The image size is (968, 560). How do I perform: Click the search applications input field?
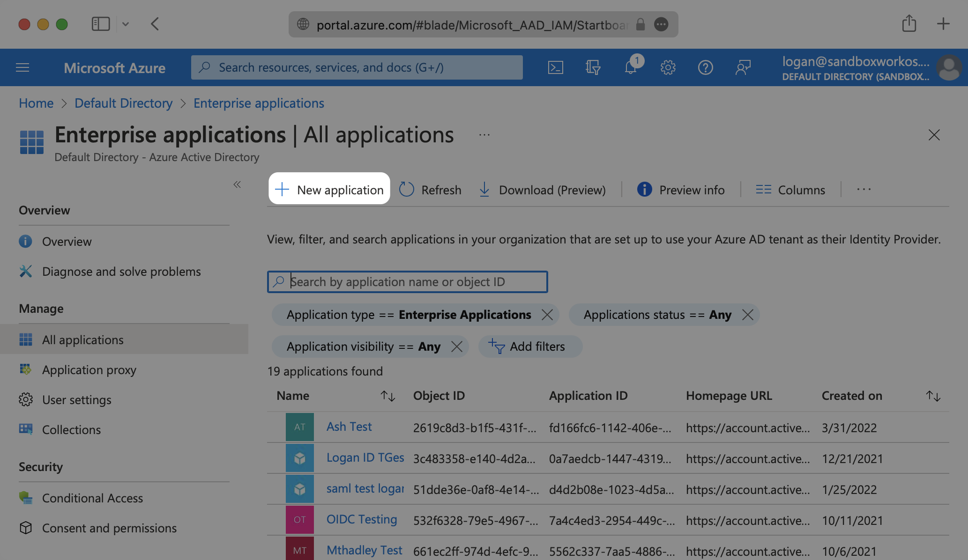pos(407,282)
